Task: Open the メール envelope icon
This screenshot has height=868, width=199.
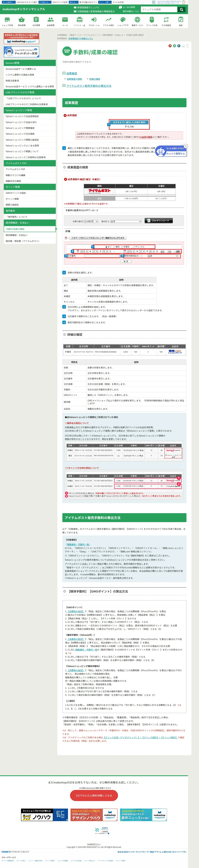Action: [65, 20]
